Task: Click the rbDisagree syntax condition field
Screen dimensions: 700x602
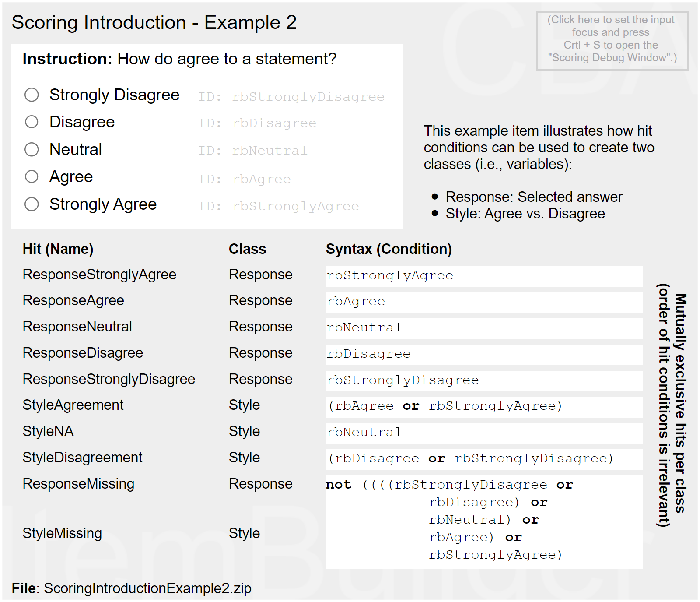Action: [x=483, y=354]
